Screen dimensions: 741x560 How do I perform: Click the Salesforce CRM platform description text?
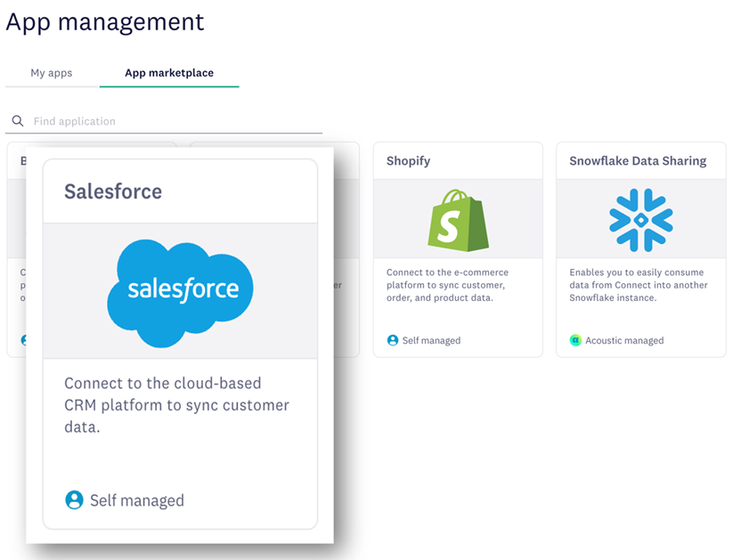click(x=176, y=405)
